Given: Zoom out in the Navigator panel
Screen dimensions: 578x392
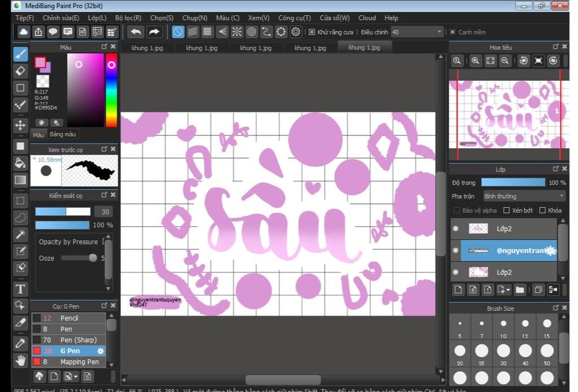Looking at the screenshot, I should tap(505, 61).
